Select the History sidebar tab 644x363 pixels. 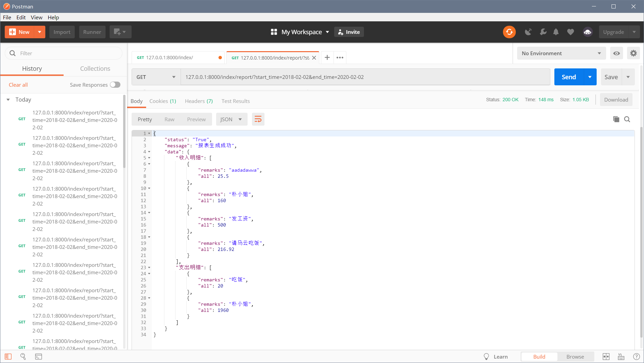pos(32,69)
